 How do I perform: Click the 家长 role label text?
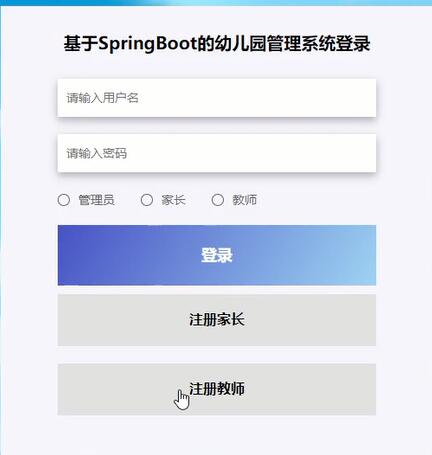[x=173, y=200]
